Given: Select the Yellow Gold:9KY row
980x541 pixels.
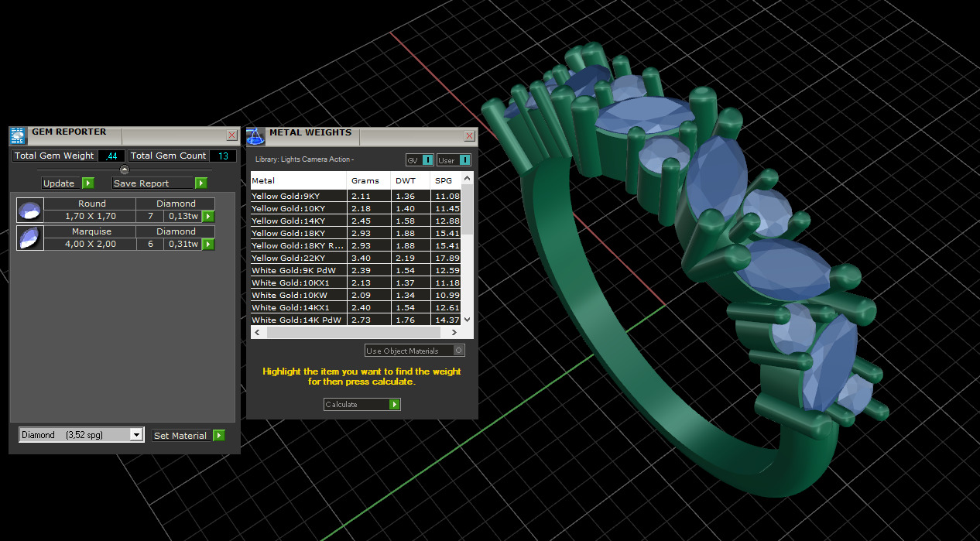Looking at the screenshot, I should click(356, 197).
